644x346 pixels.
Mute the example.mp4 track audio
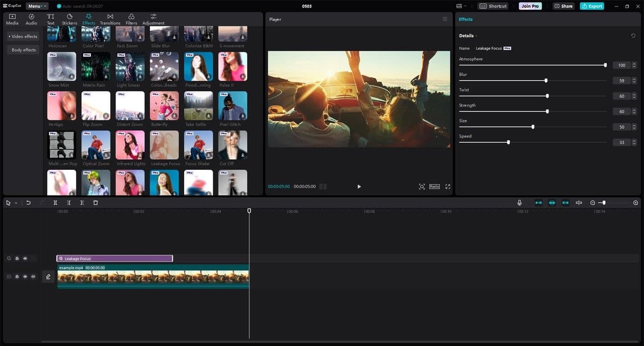coord(33,277)
